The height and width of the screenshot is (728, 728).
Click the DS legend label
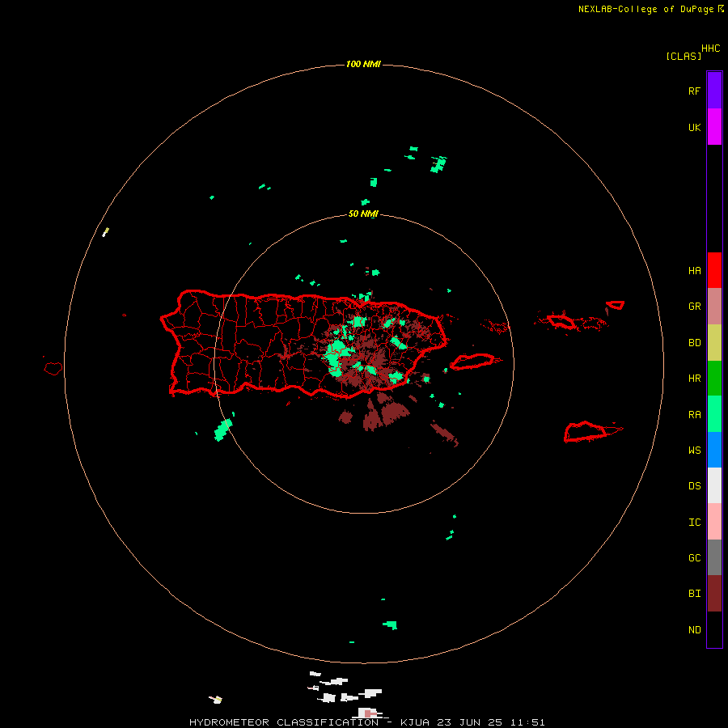pyautogui.click(x=694, y=486)
